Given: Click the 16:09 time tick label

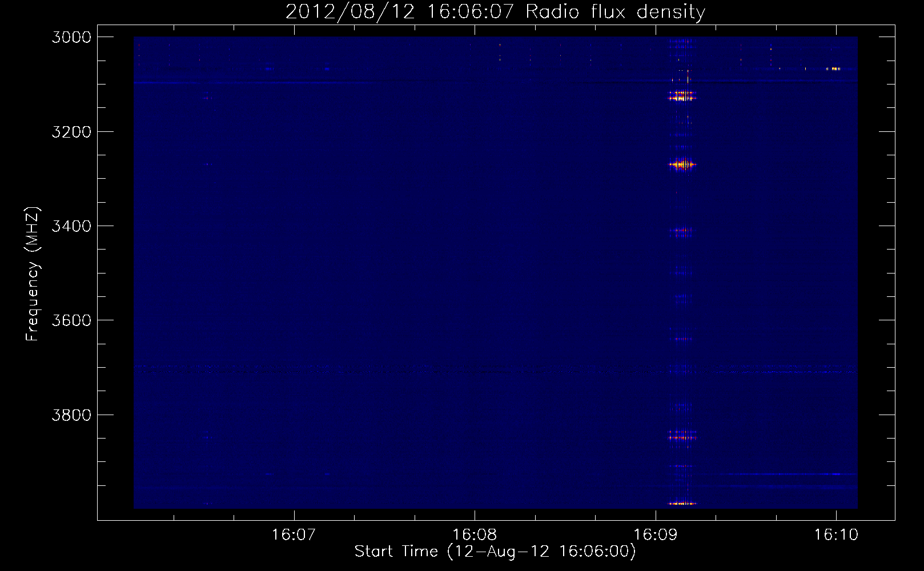Looking at the screenshot, I should pyautogui.click(x=655, y=534).
